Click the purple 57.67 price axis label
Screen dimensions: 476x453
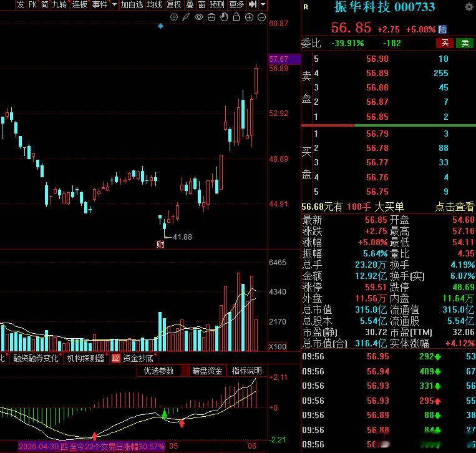pyautogui.click(x=284, y=59)
